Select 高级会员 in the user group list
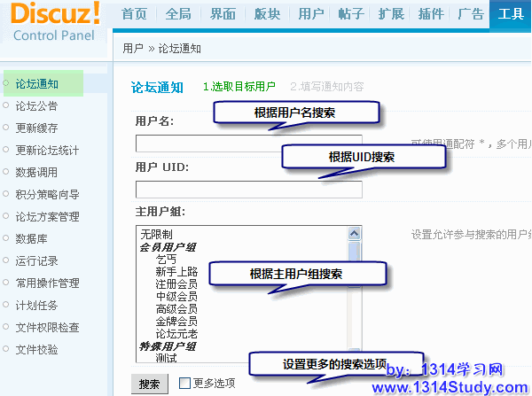Screen dimensions: 532x396 coord(176,309)
